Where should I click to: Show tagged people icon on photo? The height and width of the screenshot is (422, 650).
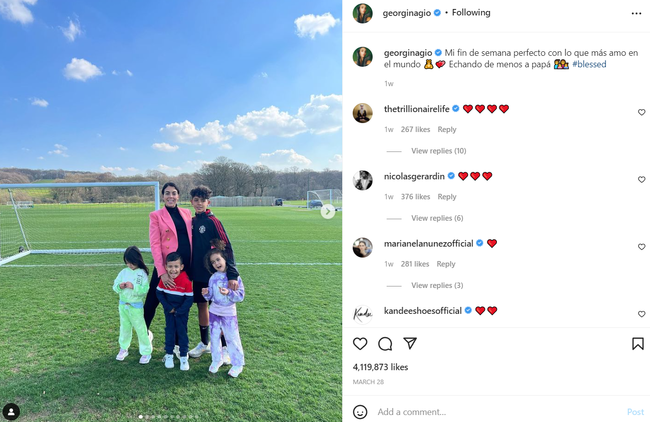click(x=11, y=412)
